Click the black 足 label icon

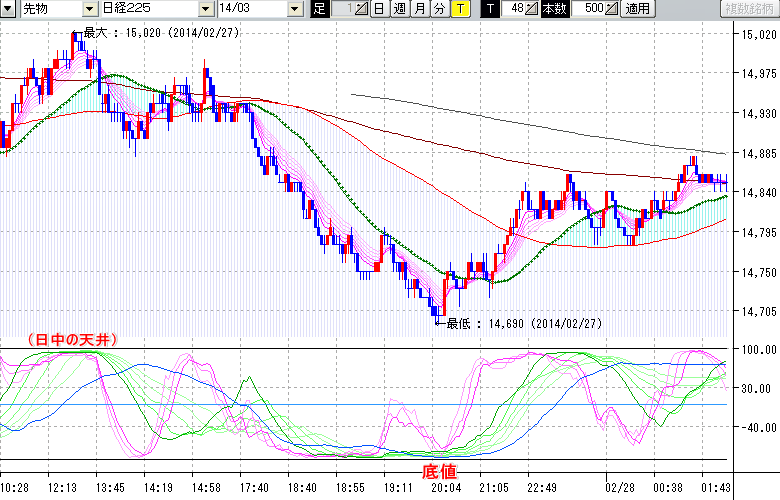(319, 9)
